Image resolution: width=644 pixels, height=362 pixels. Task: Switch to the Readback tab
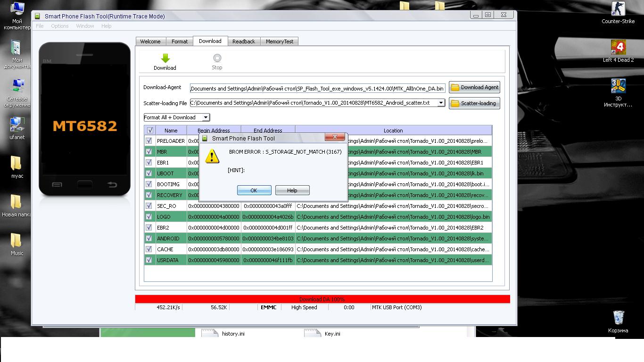(243, 41)
